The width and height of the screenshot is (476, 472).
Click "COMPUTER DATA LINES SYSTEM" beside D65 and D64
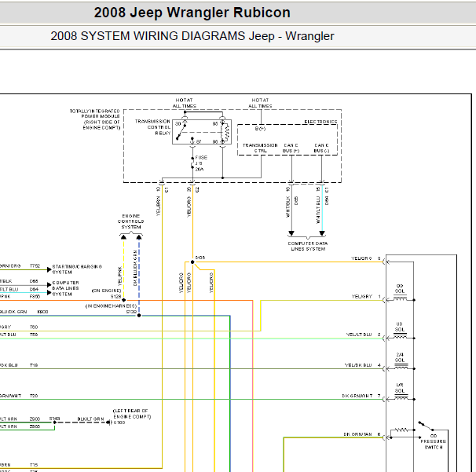[x=65, y=288]
